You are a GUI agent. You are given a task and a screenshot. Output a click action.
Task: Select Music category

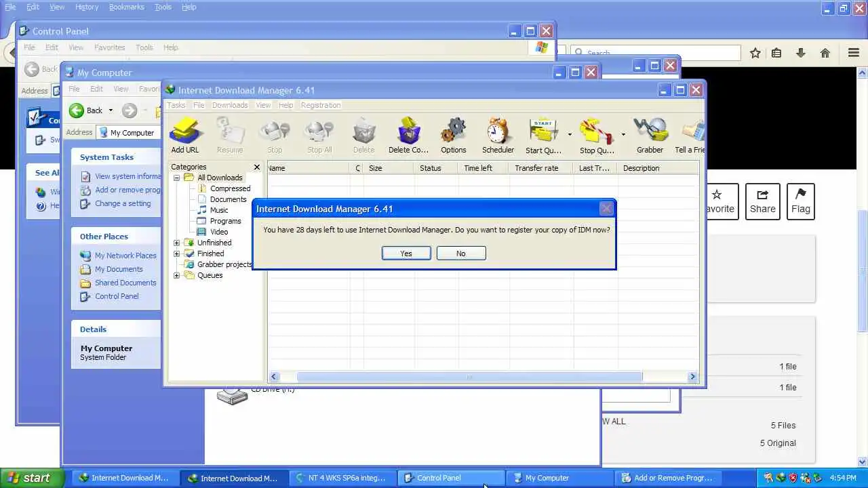click(218, 210)
